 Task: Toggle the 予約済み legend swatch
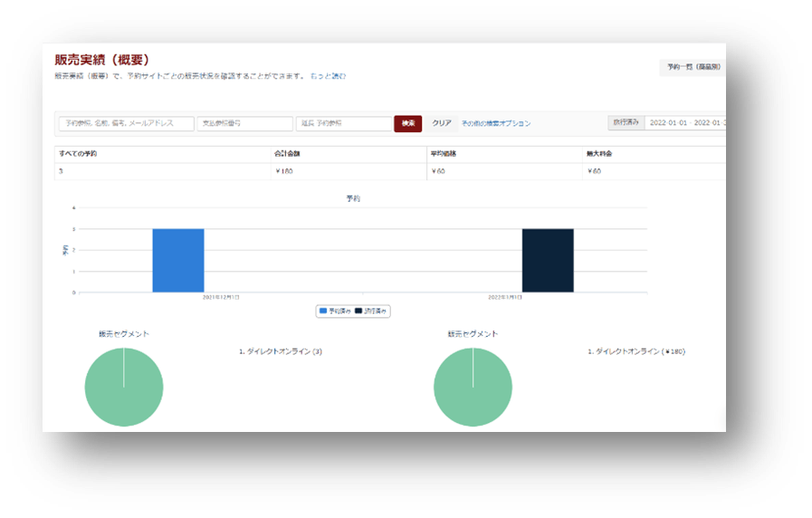click(x=323, y=311)
